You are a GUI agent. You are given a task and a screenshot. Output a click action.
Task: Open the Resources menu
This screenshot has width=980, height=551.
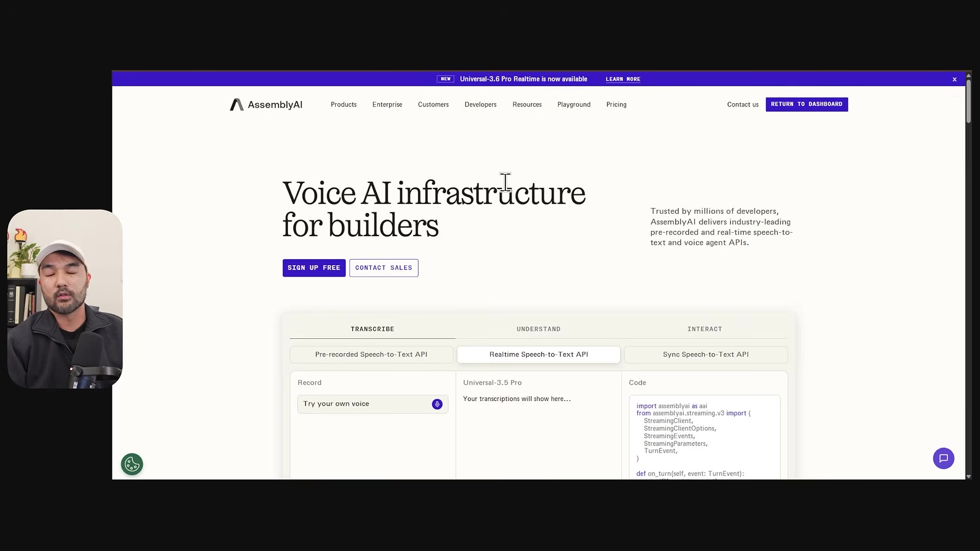coord(527,105)
